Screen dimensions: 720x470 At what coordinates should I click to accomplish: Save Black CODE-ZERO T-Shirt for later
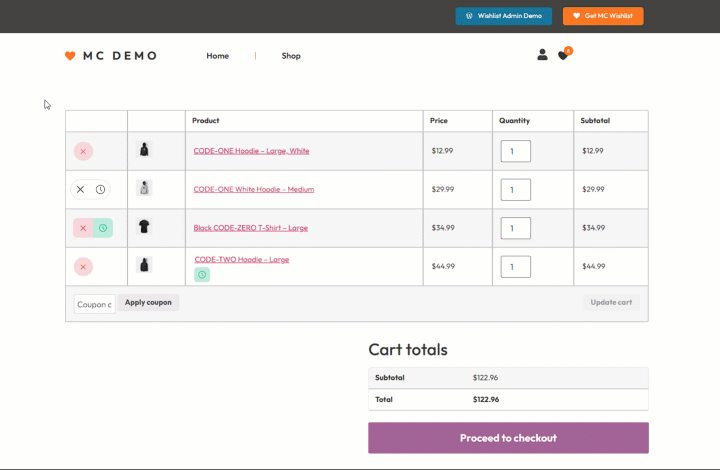[103, 228]
